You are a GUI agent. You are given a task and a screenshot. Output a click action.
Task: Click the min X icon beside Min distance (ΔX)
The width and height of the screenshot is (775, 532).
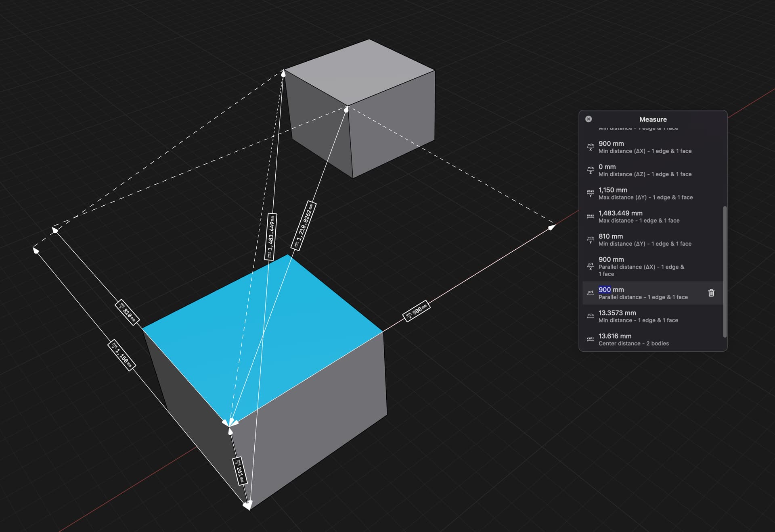591,147
